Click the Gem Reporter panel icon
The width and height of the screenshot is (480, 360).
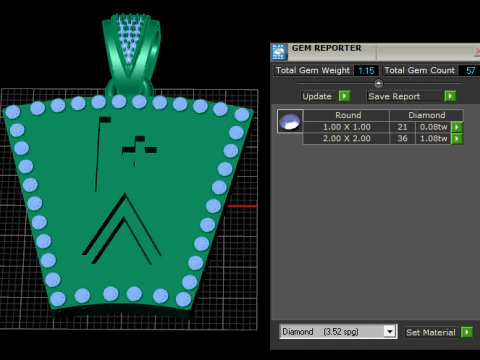click(279, 52)
